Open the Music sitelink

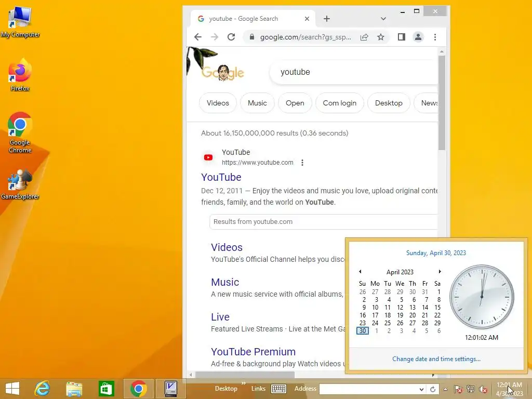click(225, 282)
